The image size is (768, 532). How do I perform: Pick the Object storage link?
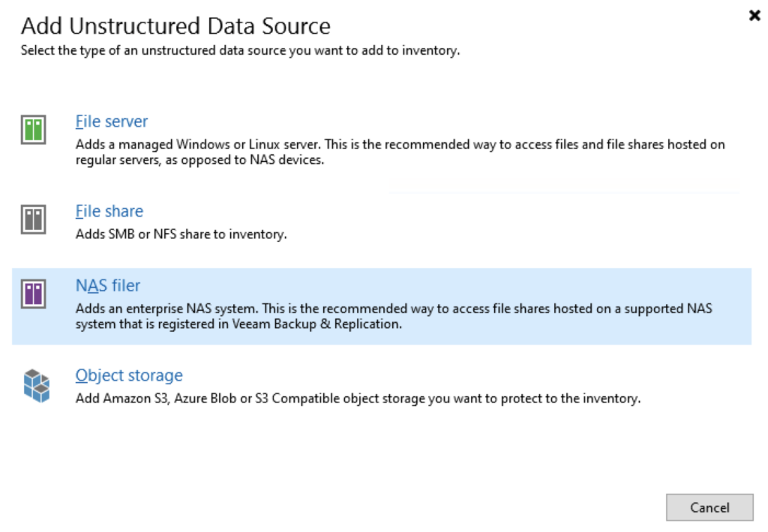[x=129, y=375]
